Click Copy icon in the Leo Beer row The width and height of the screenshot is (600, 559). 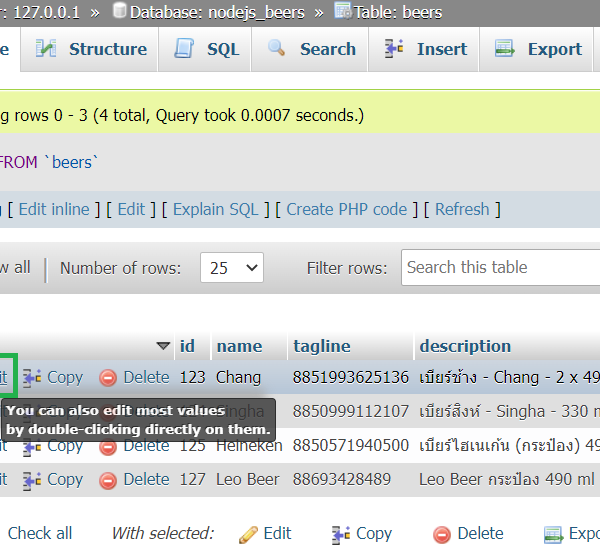tap(32, 479)
